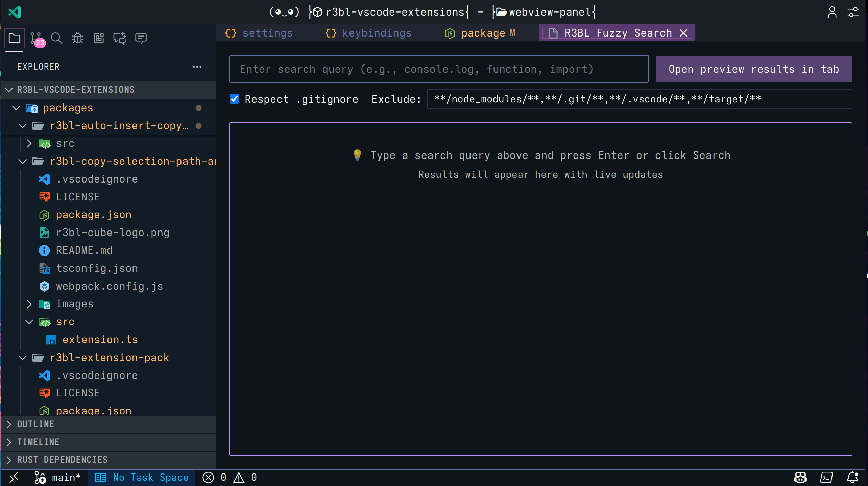Switch to the keybindings tab
The height and width of the screenshot is (486, 868).
pyautogui.click(x=377, y=33)
